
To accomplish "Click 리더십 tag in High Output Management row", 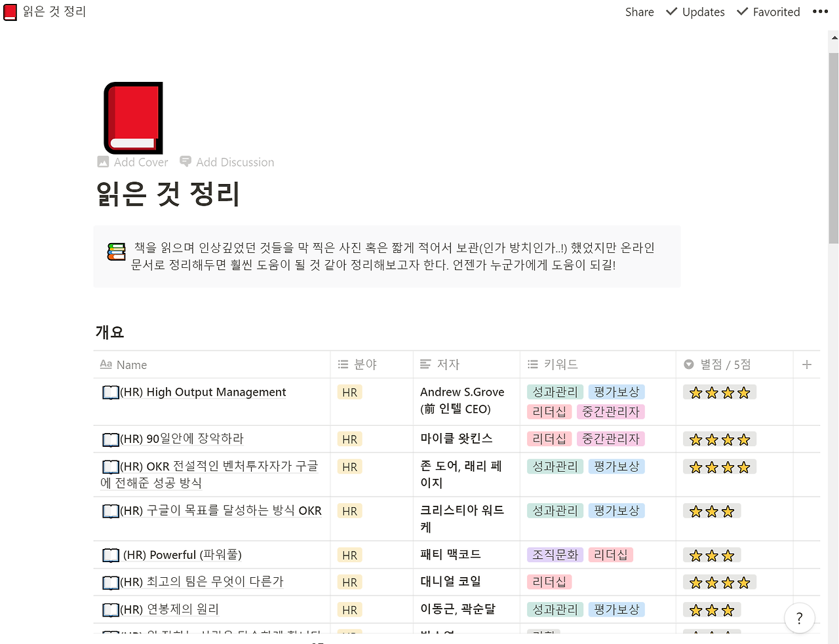I will click(549, 412).
